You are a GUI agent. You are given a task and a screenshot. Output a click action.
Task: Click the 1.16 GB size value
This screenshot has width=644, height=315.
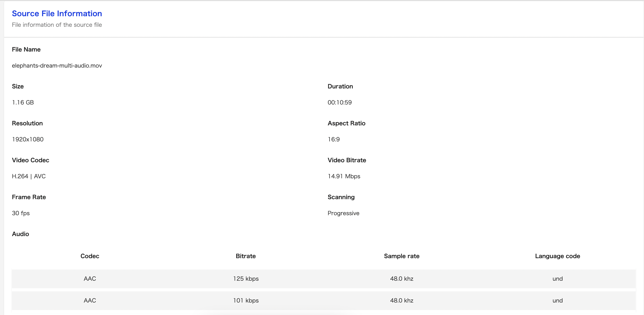coord(23,102)
